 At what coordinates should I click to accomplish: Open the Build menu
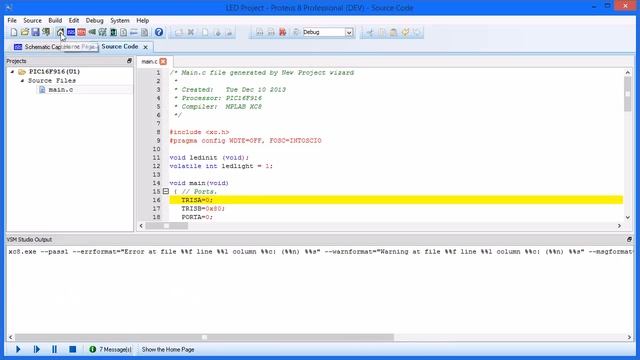55,20
